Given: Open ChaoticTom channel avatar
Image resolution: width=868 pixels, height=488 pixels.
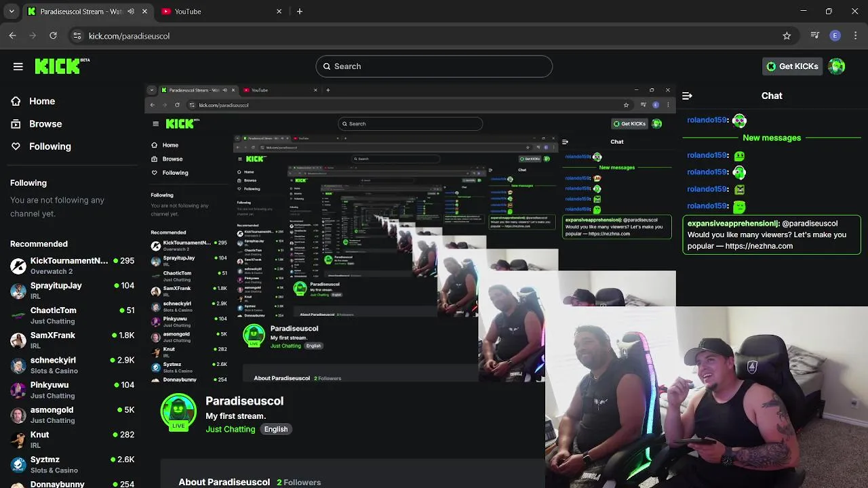Looking at the screenshot, I should click(x=18, y=315).
